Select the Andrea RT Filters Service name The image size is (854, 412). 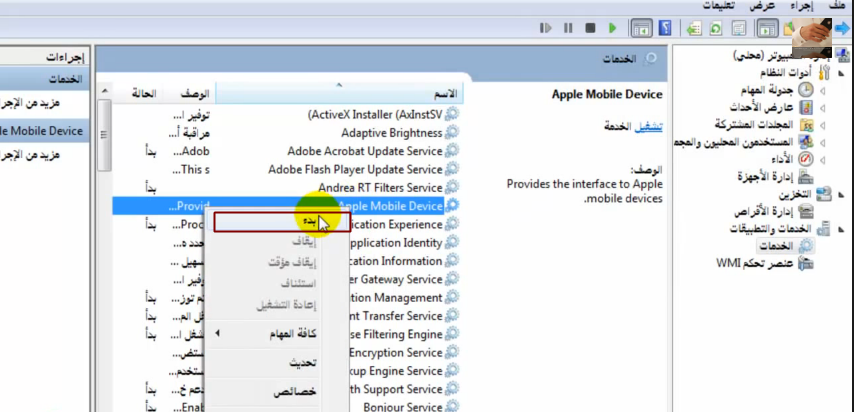click(x=380, y=187)
